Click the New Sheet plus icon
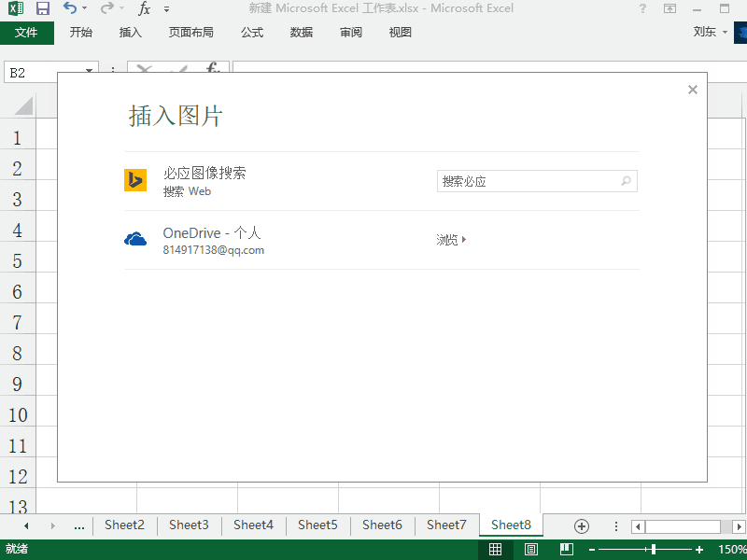 [x=581, y=526]
